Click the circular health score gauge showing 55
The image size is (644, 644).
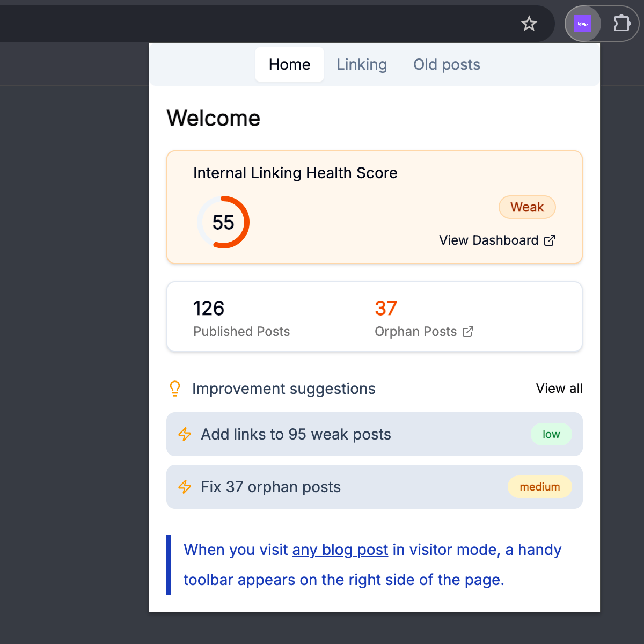point(224,222)
